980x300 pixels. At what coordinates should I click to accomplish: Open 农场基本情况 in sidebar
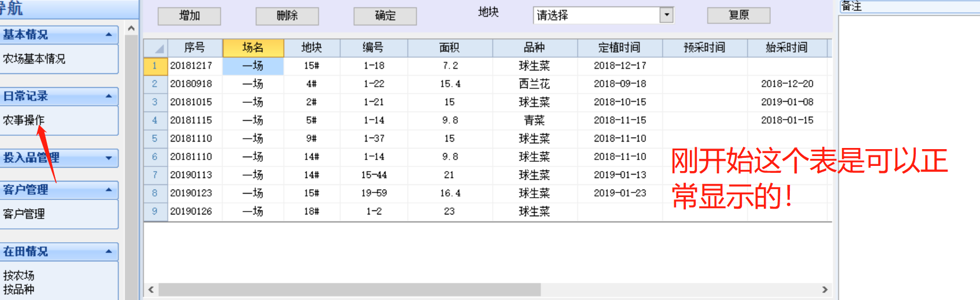click(34, 58)
